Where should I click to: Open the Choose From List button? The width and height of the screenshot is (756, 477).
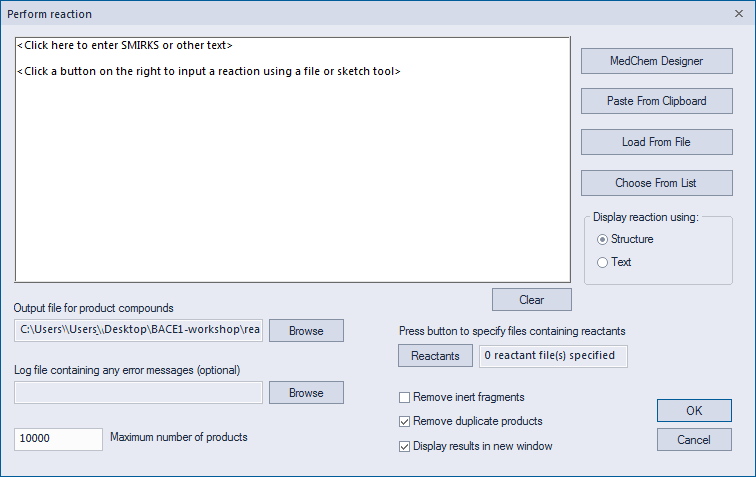coord(656,183)
